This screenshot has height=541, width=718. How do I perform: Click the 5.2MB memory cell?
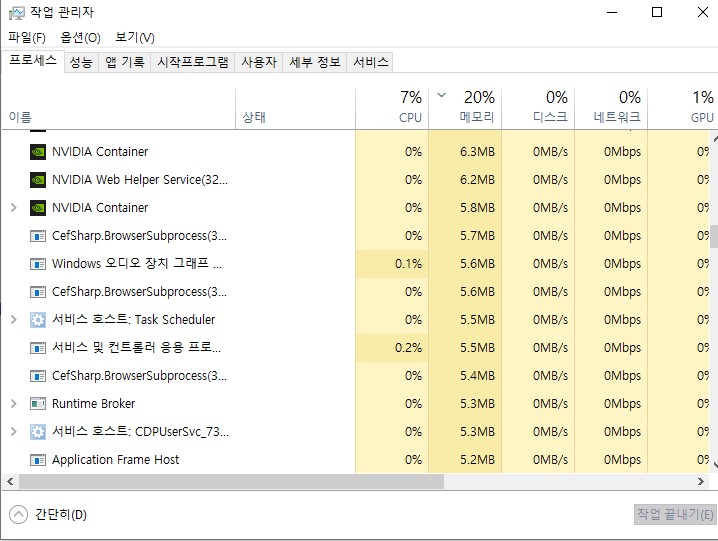pos(465,459)
